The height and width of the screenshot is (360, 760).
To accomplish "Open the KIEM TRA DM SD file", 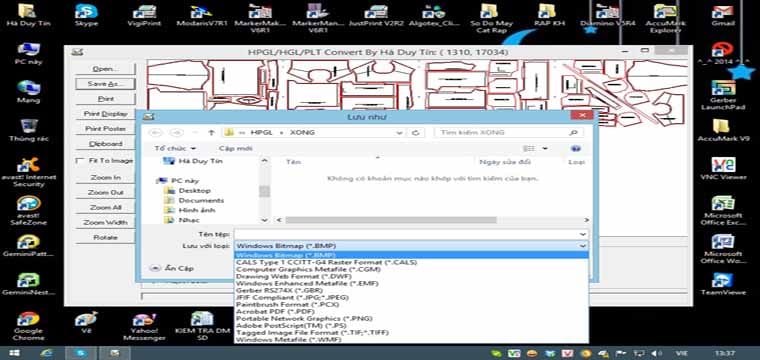I will click(x=202, y=326).
